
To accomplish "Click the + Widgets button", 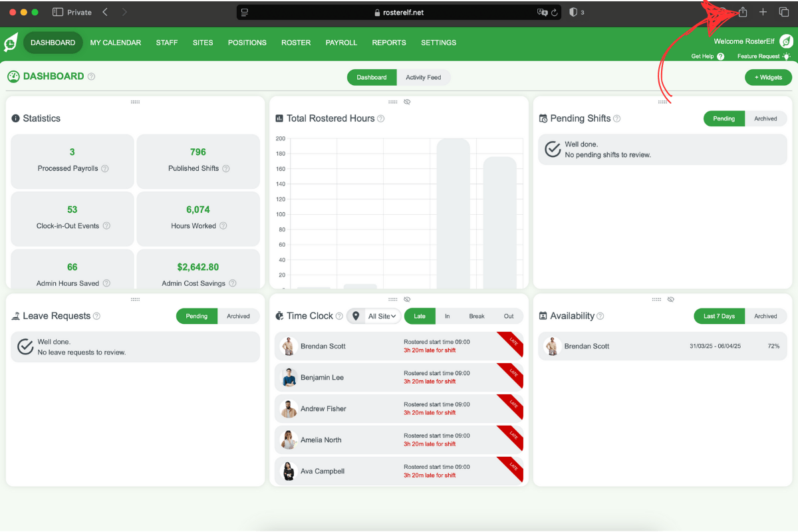I will [x=768, y=78].
